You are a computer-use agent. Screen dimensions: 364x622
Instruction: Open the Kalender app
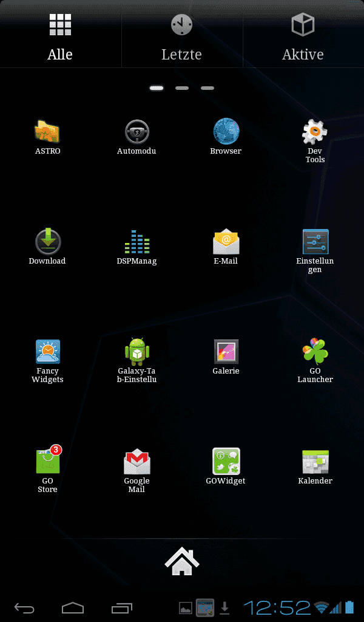pyautogui.click(x=315, y=462)
